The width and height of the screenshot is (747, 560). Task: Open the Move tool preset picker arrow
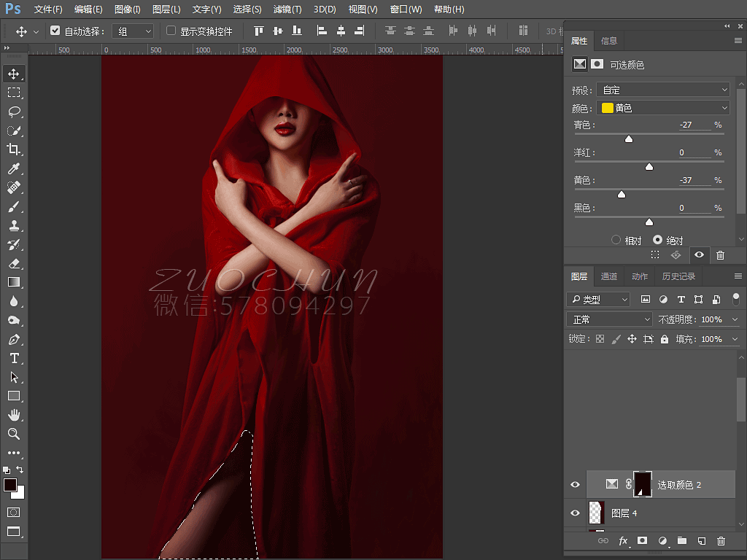pos(36,32)
